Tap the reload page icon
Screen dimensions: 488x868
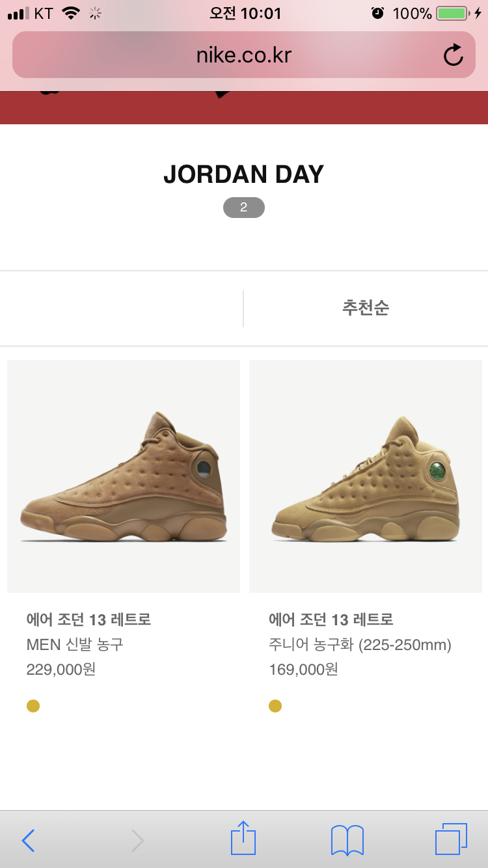[453, 55]
